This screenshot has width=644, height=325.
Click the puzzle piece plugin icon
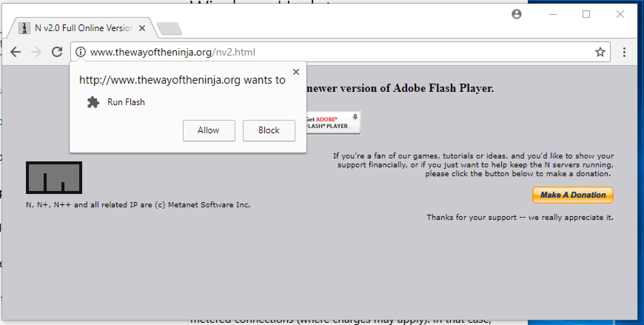[93, 102]
